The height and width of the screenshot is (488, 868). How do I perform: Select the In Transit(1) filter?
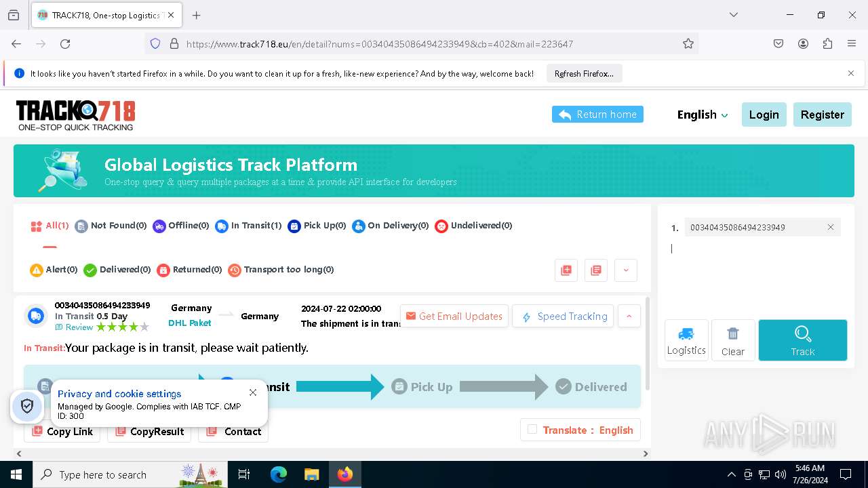tap(248, 226)
